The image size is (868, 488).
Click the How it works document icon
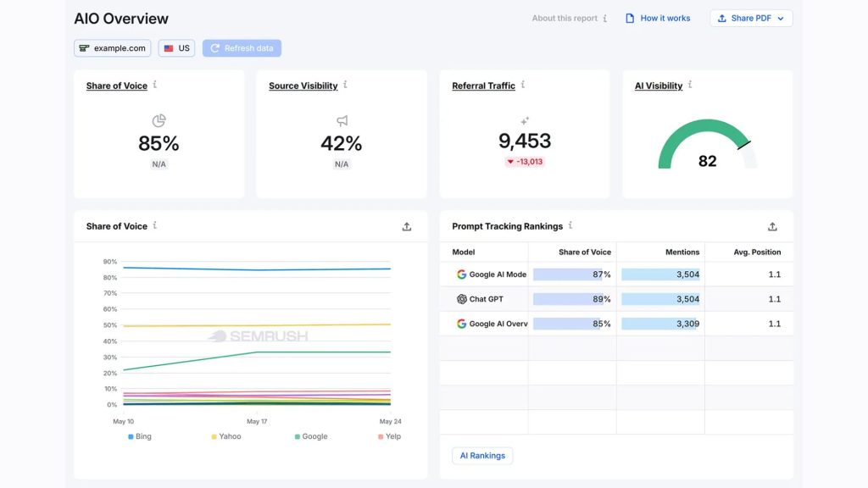coord(630,19)
